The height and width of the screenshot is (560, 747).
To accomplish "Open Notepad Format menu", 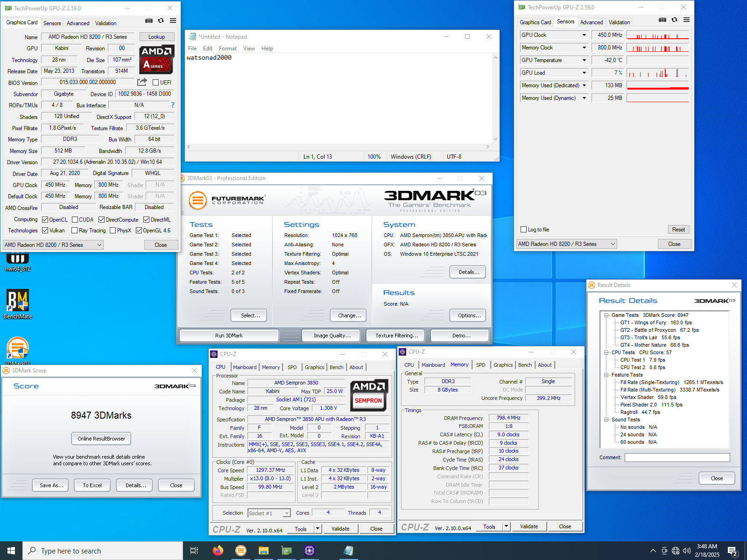I will pos(228,49).
